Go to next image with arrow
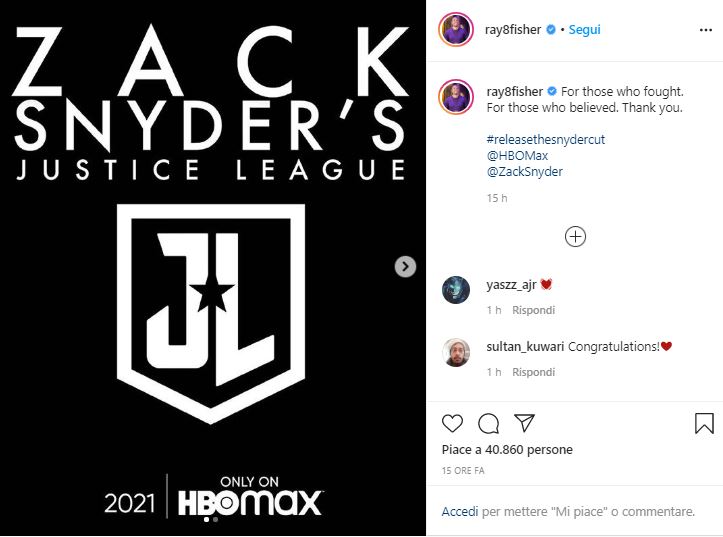This screenshot has height=537, width=723. pos(405,266)
